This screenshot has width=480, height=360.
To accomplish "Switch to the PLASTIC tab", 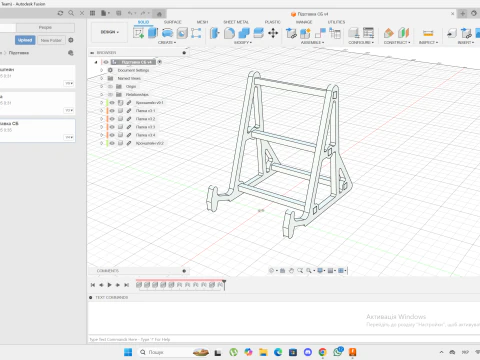I will click(273, 22).
